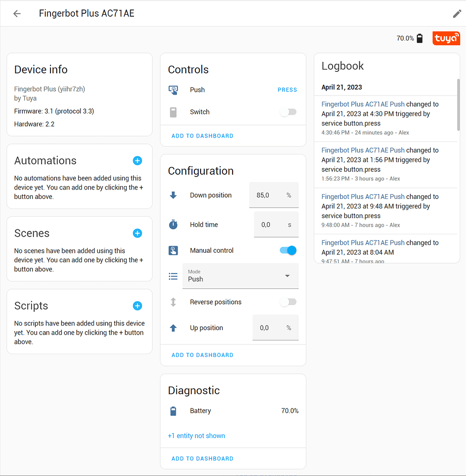Click ADD TO DASHBOARD under Controls

point(202,136)
